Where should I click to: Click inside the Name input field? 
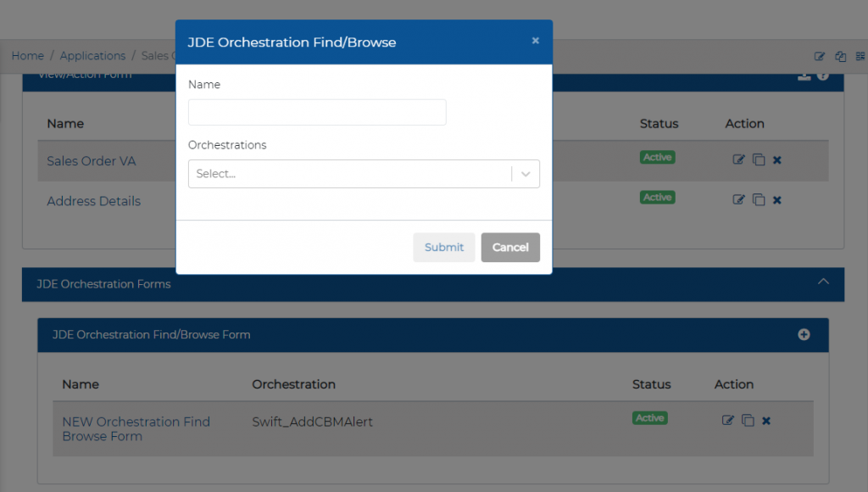[x=316, y=112]
